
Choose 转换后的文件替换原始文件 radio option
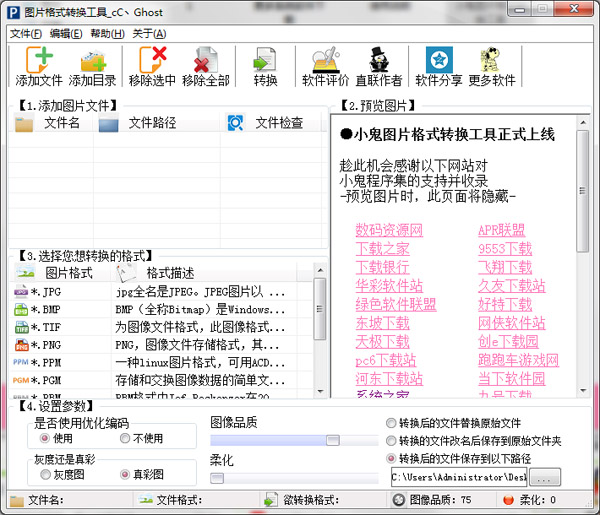pyautogui.click(x=391, y=423)
